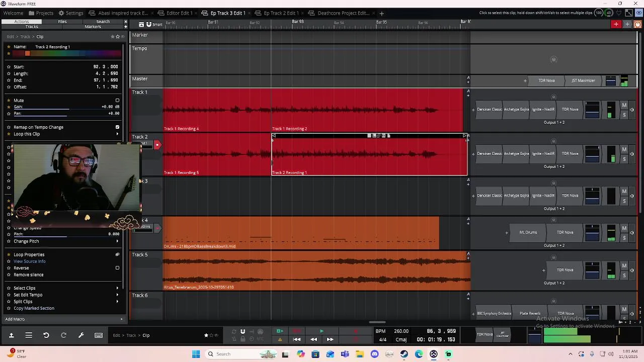Image resolution: width=644 pixels, height=362 pixels.
Task: Click the Play button in transport
Action: click(x=321, y=331)
